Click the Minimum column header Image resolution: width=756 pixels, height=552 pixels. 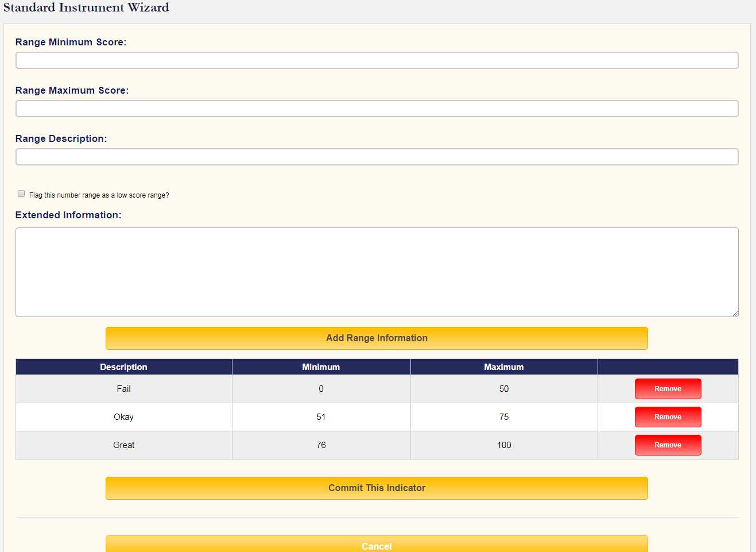click(321, 367)
